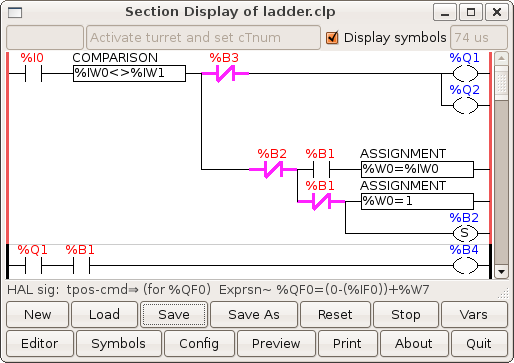Click the scrollbar down arrow
The width and height of the screenshot is (514, 363).
coord(501,272)
